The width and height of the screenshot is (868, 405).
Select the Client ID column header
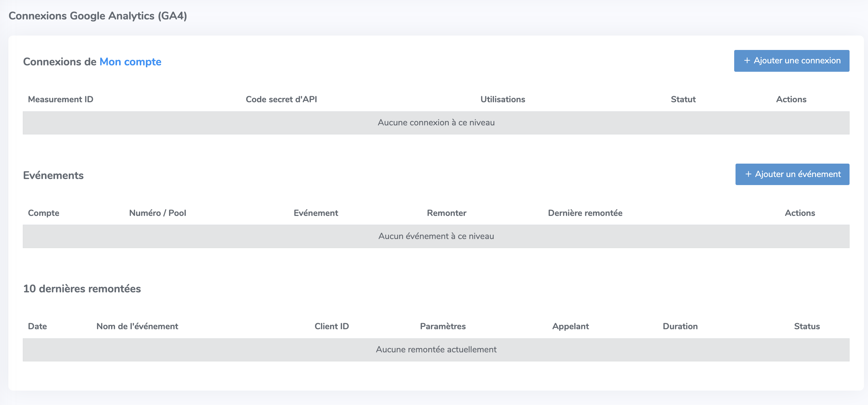[x=332, y=326]
